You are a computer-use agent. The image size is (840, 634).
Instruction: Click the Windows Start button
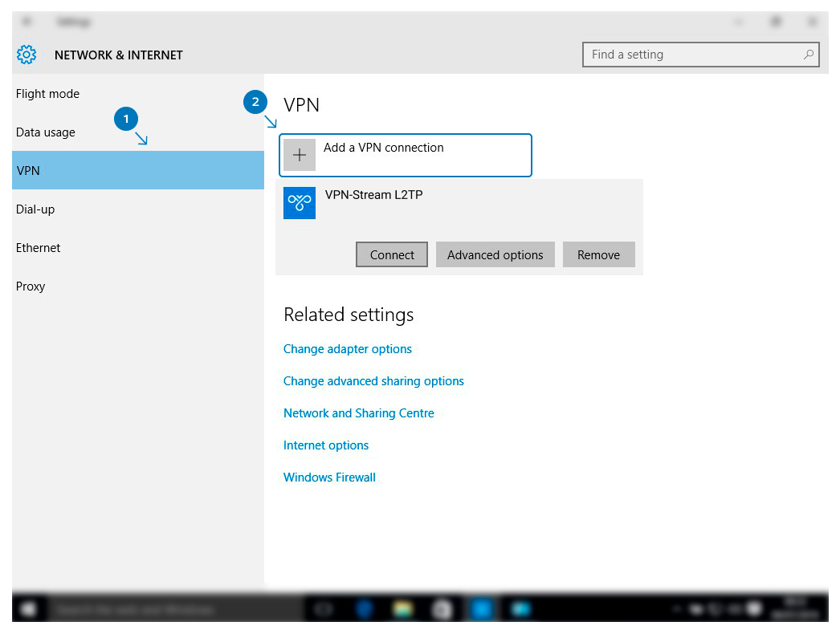click(28, 609)
